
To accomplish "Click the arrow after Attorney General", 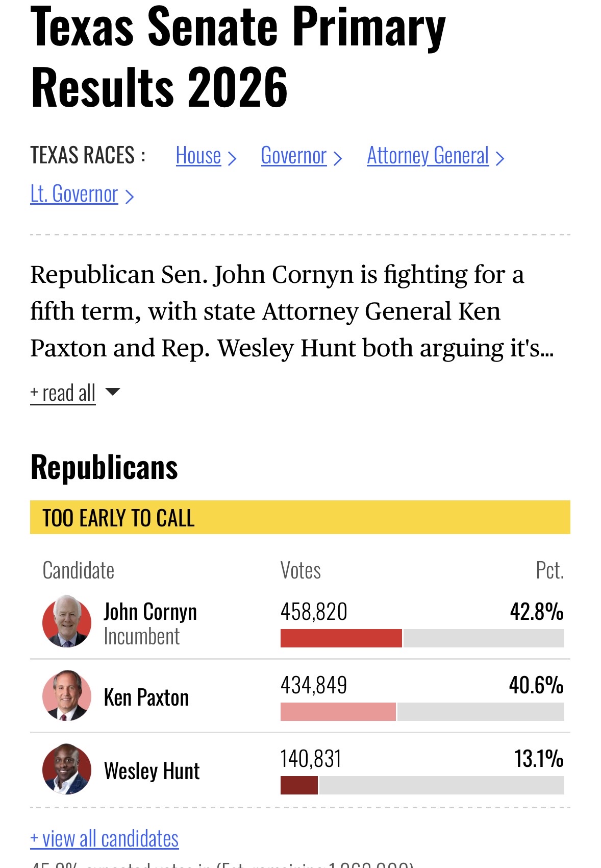I will pos(500,158).
